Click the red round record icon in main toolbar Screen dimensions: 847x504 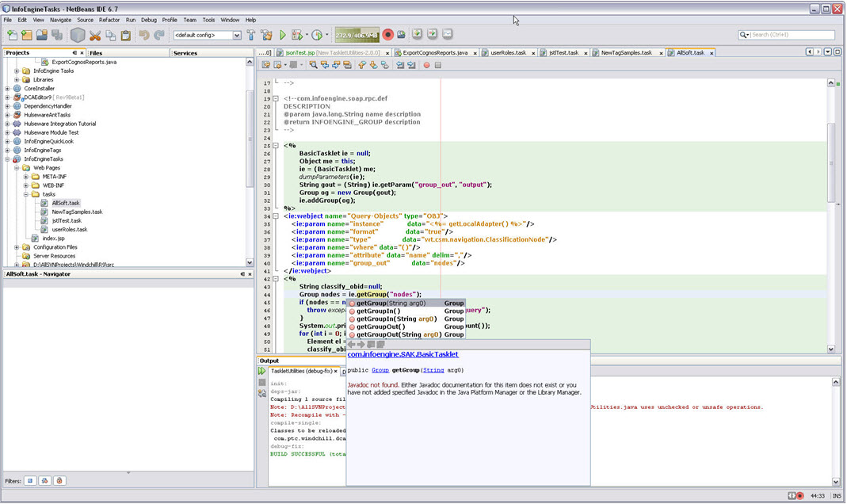388,35
